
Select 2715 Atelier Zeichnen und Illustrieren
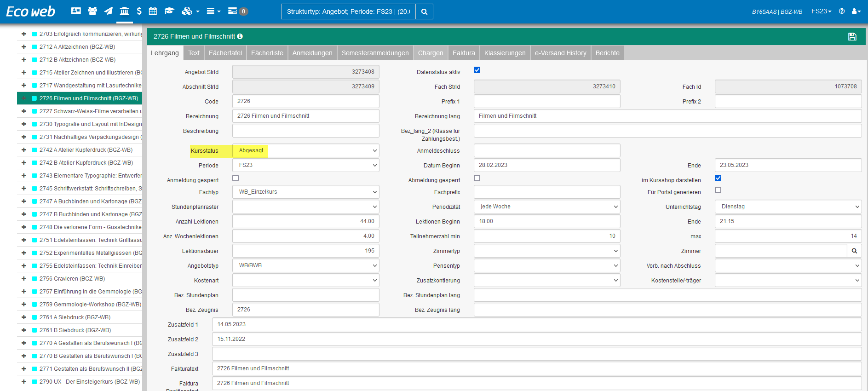pos(91,73)
